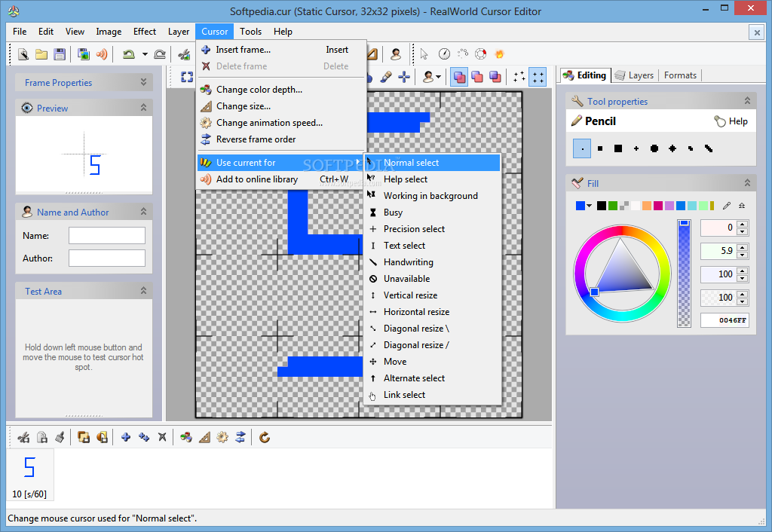Image resolution: width=772 pixels, height=532 pixels.
Task: Open a file with the yellow folder icon
Action: (41, 54)
